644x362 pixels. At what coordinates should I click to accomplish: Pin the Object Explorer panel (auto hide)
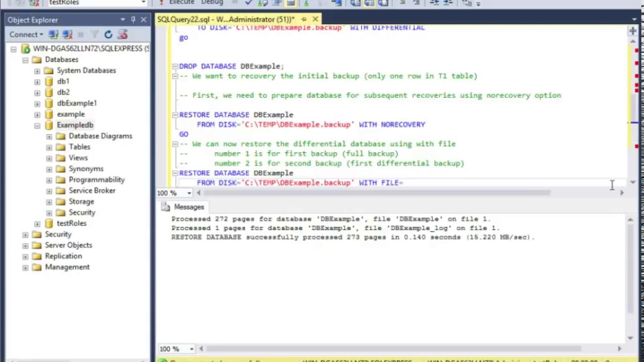[133, 20]
